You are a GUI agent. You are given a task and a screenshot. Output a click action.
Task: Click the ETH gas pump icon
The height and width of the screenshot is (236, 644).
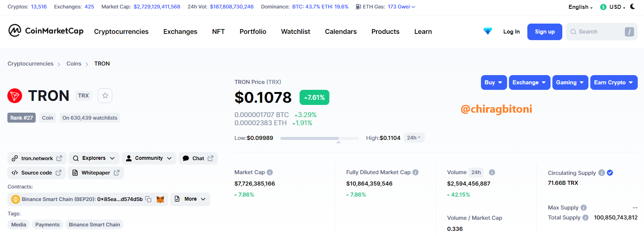pos(358,7)
